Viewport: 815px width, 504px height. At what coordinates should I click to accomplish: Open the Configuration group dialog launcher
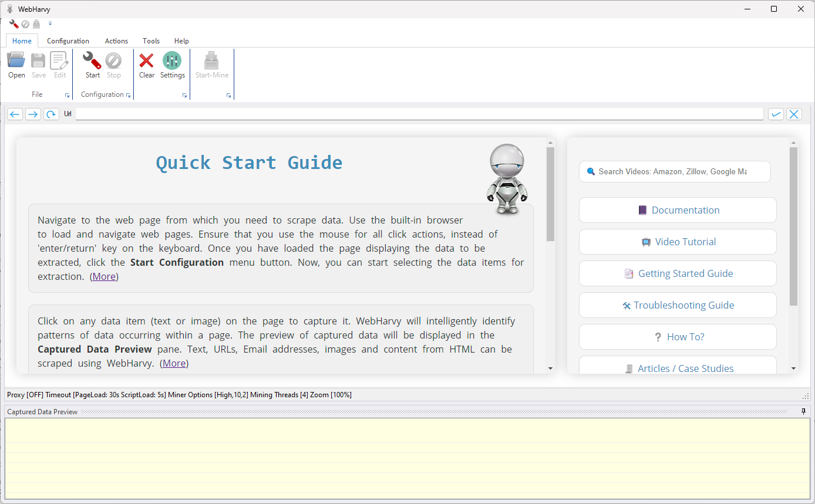click(x=129, y=95)
